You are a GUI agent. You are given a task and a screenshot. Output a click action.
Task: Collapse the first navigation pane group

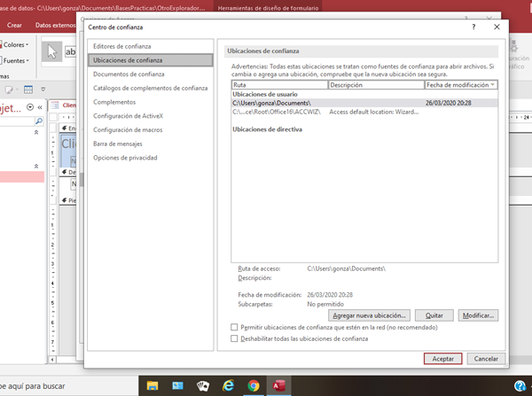36,132
